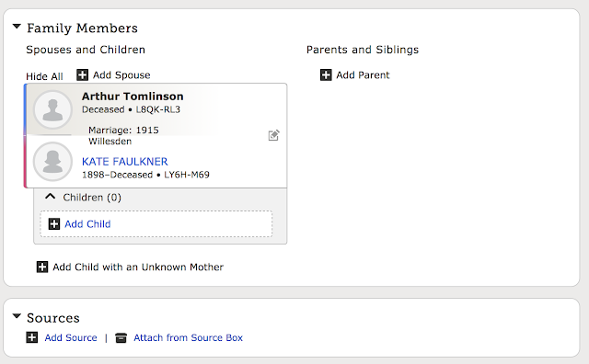
Task: Click the Add Source plus icon
Action: (x=32, y=337)
